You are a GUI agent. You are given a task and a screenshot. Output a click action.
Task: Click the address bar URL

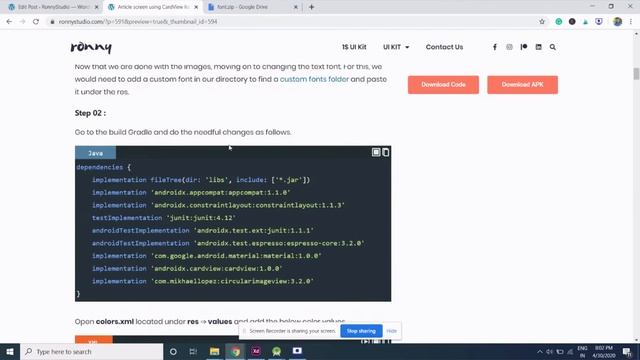[x=138, y=22]
